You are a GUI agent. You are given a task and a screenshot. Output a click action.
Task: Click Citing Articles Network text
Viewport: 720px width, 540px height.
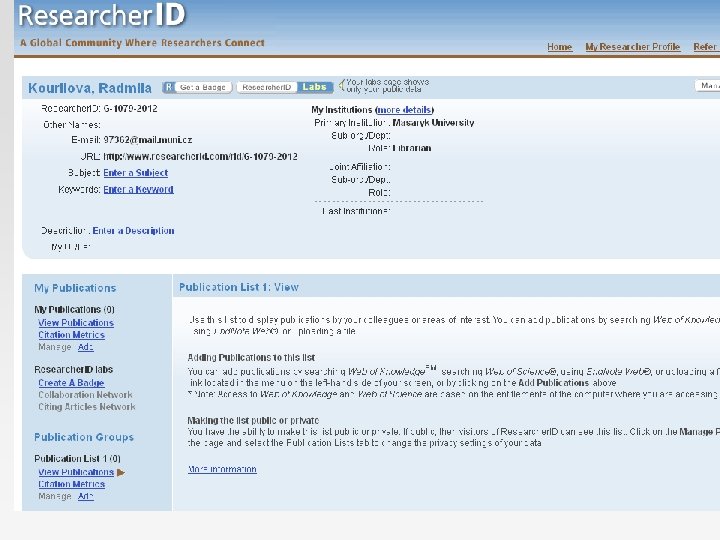[87, 407]
